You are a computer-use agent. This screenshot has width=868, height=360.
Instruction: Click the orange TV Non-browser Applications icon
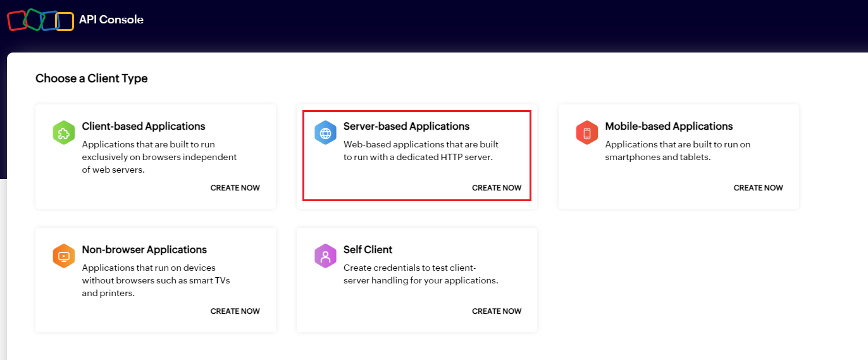[64, 256]
